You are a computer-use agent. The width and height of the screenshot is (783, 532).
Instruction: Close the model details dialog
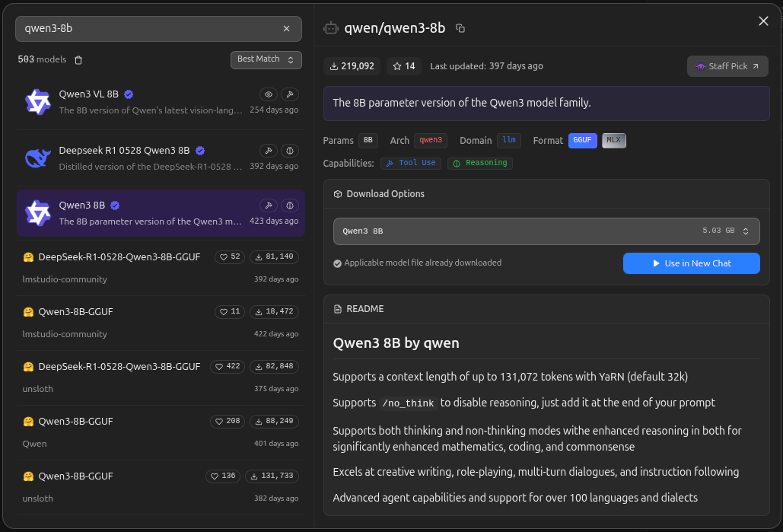point(763,21)
